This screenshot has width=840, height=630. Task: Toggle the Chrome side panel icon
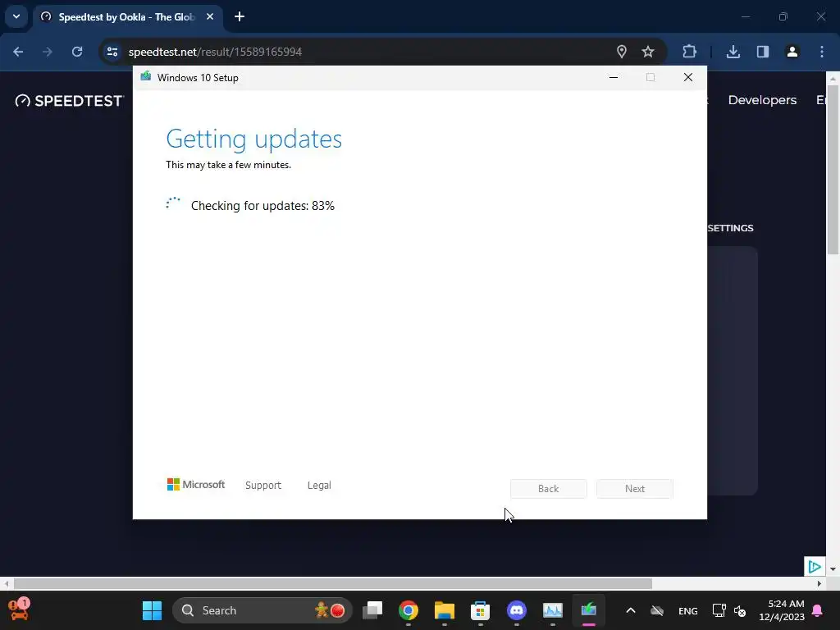point(762,52)
